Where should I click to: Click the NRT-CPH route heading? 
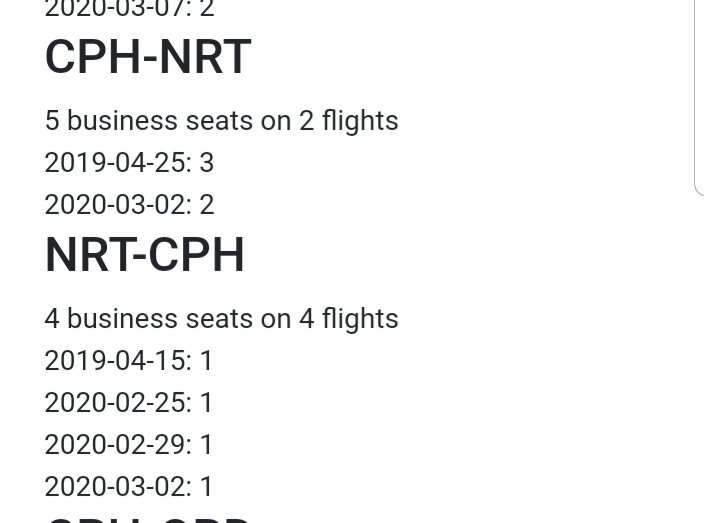(x=145, y=255)
